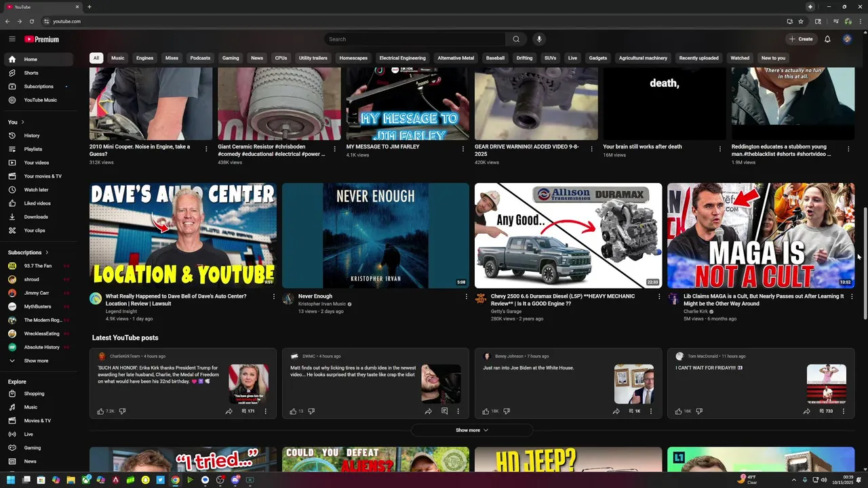Click the search magnifier button
868x488 pixels.
(516, 39)
